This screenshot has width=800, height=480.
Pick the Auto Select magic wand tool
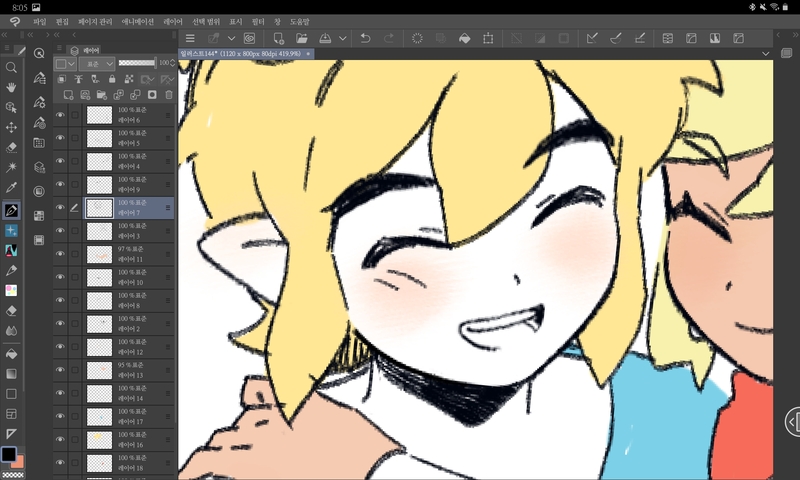[x=11, y=167]
